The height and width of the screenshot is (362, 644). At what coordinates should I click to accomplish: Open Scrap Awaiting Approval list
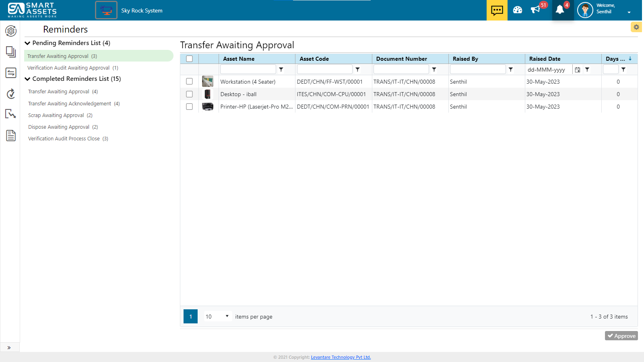click(60, 115)
